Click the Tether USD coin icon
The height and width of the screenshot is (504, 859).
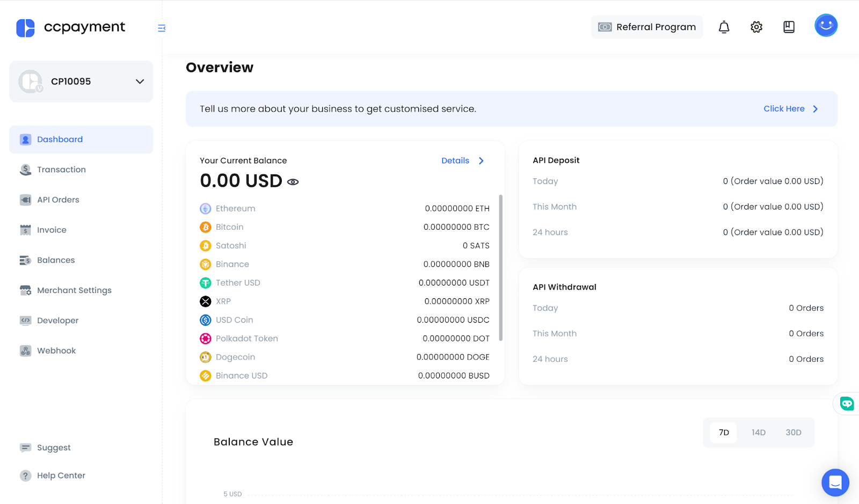click(x=206, y=283)
